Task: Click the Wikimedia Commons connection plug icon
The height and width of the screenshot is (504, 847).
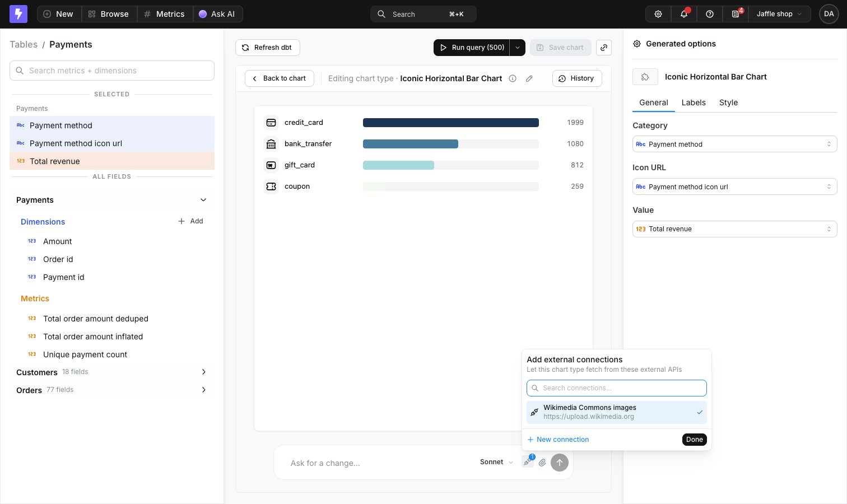Action: [534, 412]
